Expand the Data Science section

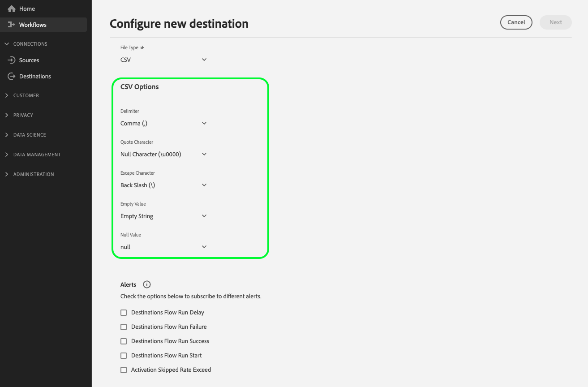click(x=30, y=135)
